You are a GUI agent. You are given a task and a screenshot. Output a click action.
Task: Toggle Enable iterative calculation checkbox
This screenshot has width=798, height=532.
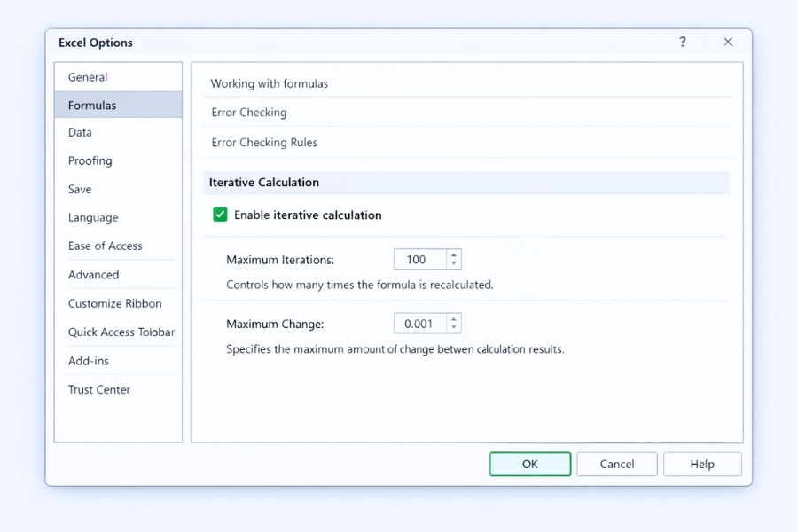221,215
